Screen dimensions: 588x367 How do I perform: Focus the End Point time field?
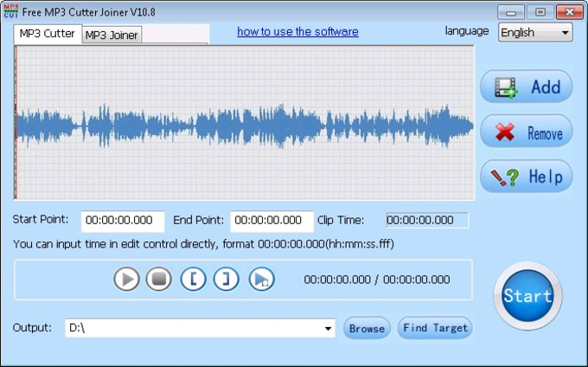[x=272, y=221]
